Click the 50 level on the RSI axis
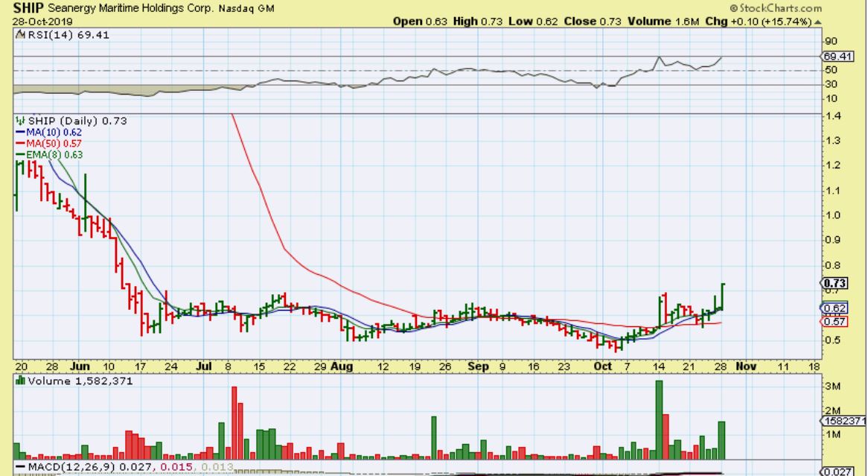 pyautogui.click(x=830, y=70)
